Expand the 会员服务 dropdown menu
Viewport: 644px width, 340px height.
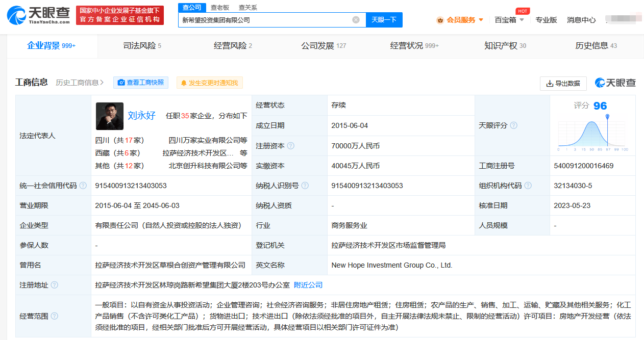460,20
